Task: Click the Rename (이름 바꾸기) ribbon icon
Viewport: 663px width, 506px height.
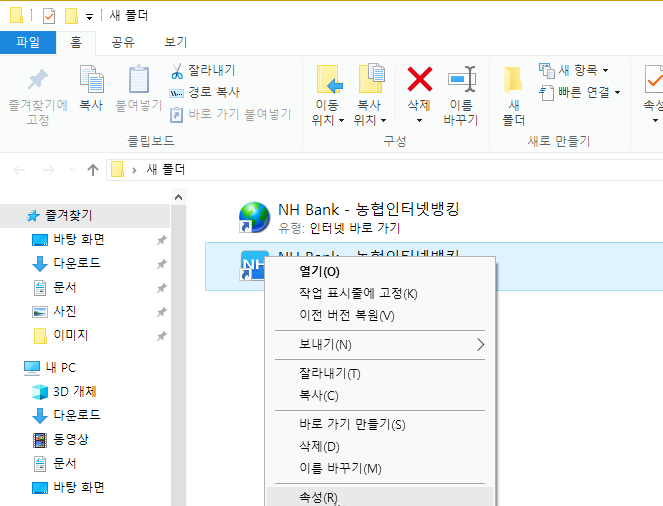Action: [x=461, y=79]
